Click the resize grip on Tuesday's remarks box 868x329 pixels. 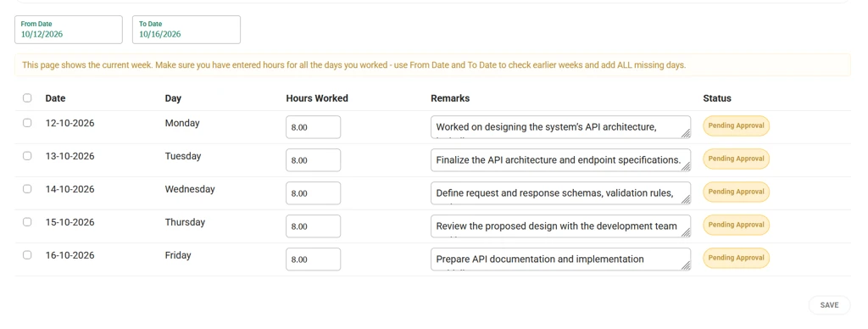pyautogui.click(x=686, y=167)
